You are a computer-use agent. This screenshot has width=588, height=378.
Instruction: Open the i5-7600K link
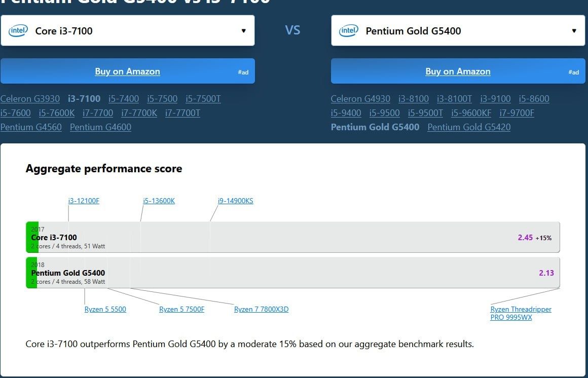click(57, 113)
